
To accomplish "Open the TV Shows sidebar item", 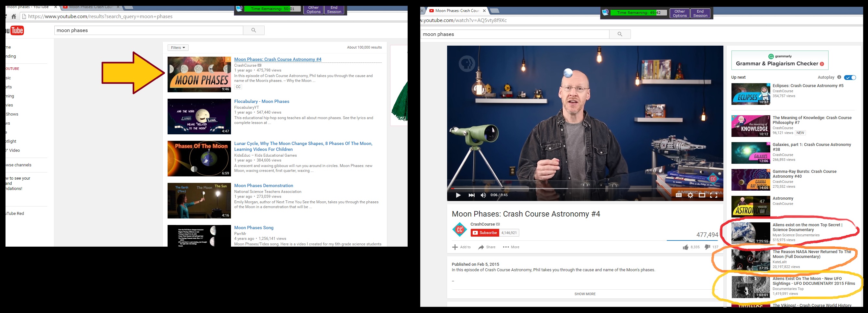I will click(12, 114).
